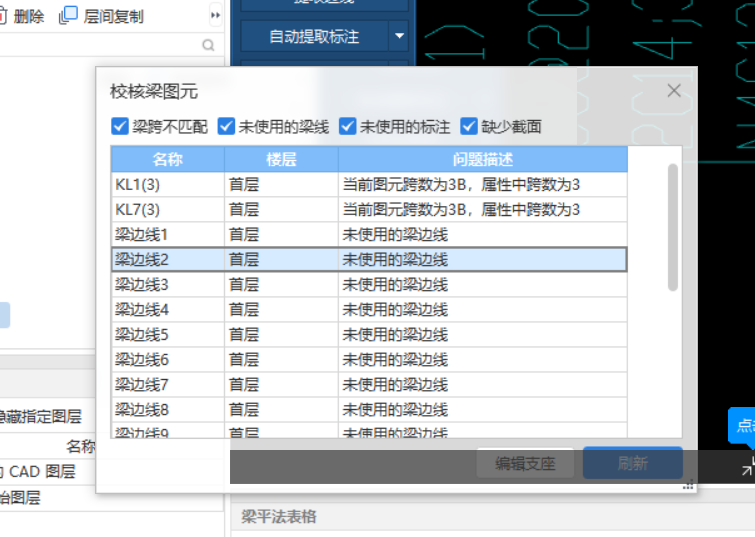Click the 删除 delete icon
Screen dimensions: 755x537
click(x=2, y=16)
